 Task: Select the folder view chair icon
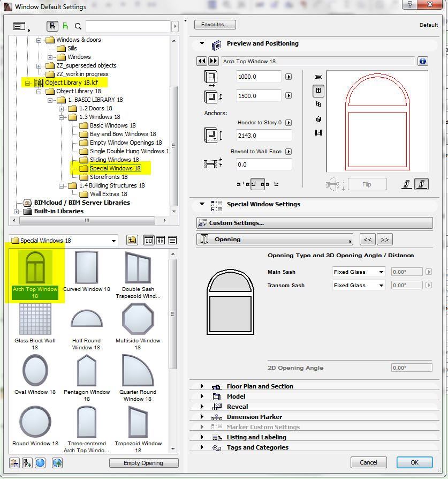pyautogui.click(x=52, y=26)
